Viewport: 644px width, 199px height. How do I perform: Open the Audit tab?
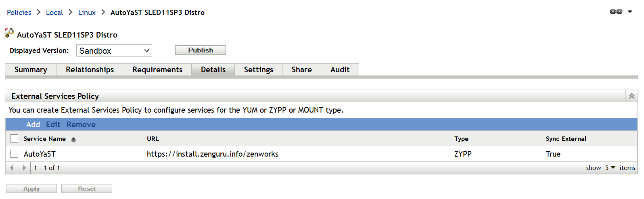(340, 69)
